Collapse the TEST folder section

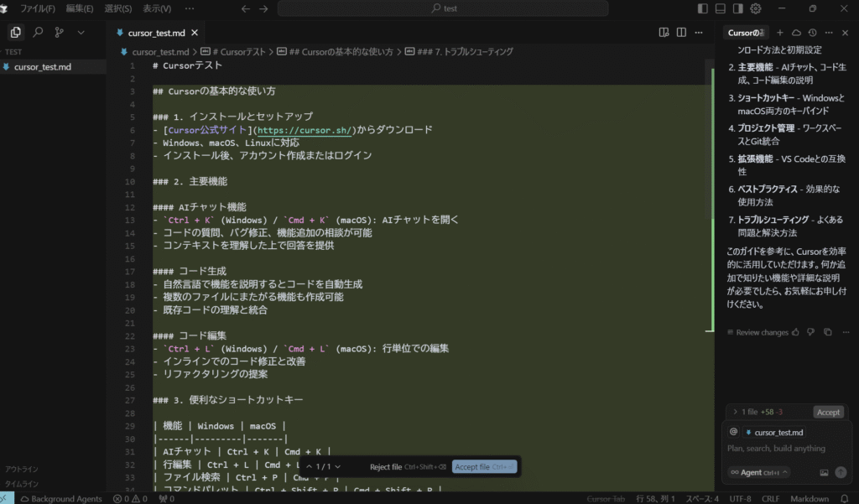(13, 52)
